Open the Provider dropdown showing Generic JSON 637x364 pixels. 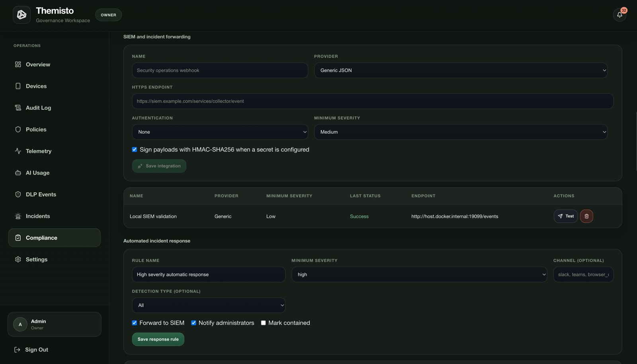pyautogui.click(x=461, y=70)
